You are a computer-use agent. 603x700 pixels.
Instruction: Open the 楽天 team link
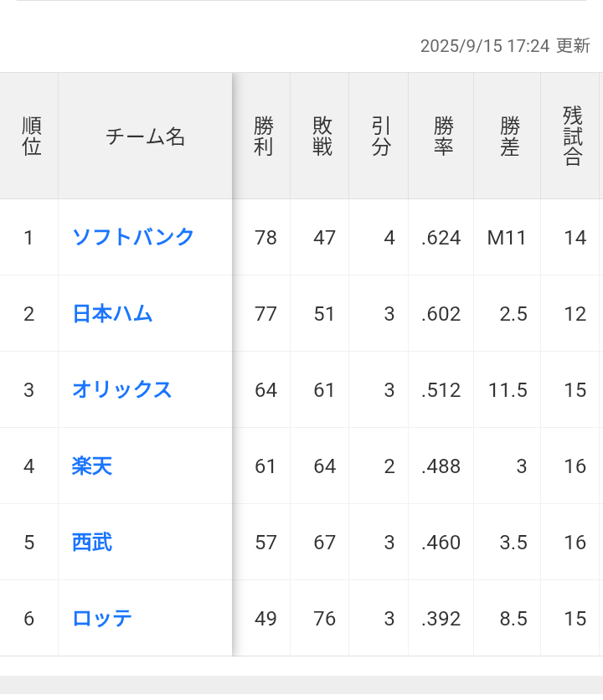click(92, 466)
